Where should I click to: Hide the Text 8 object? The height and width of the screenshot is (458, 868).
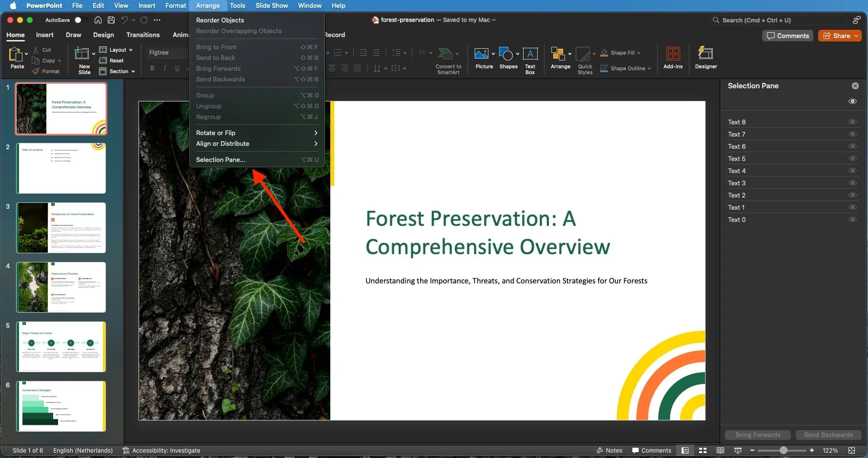(852, 122)
